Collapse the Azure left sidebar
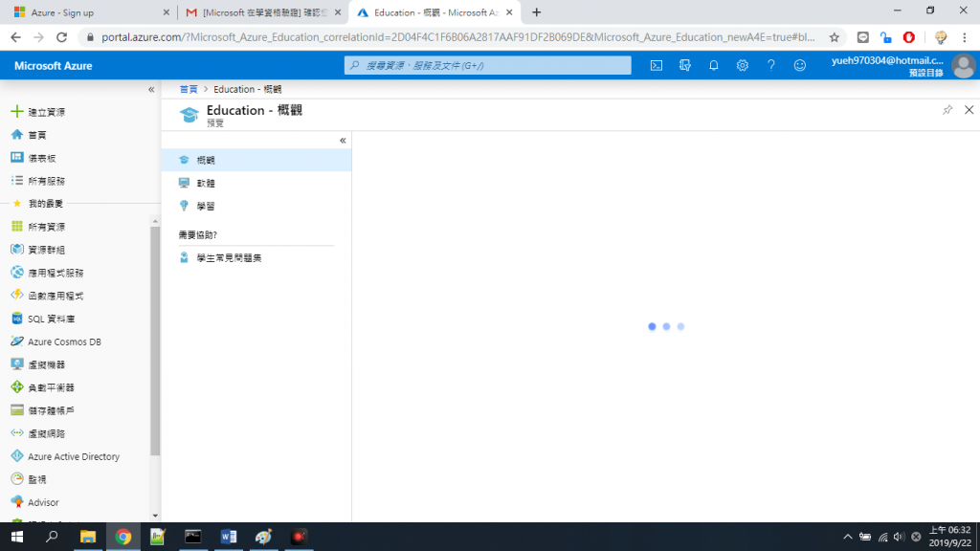980x551 pixels. click(151, 89)
